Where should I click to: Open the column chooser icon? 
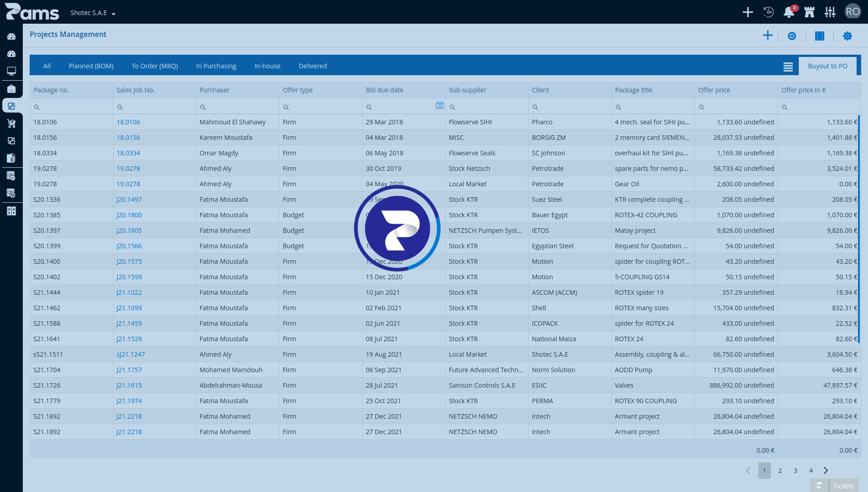coord(820,36)
